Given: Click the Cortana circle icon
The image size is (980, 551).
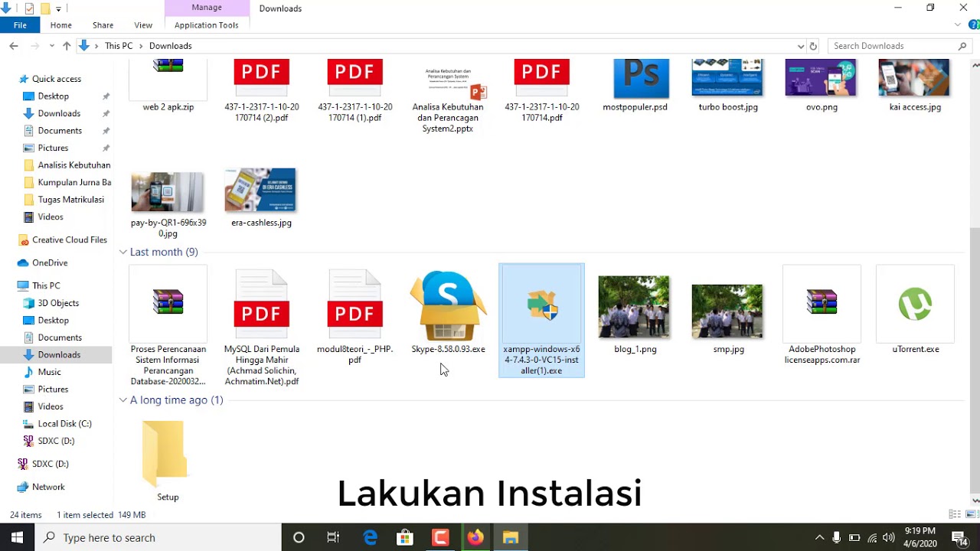Looking at the screenshot, I should point(299,537).
